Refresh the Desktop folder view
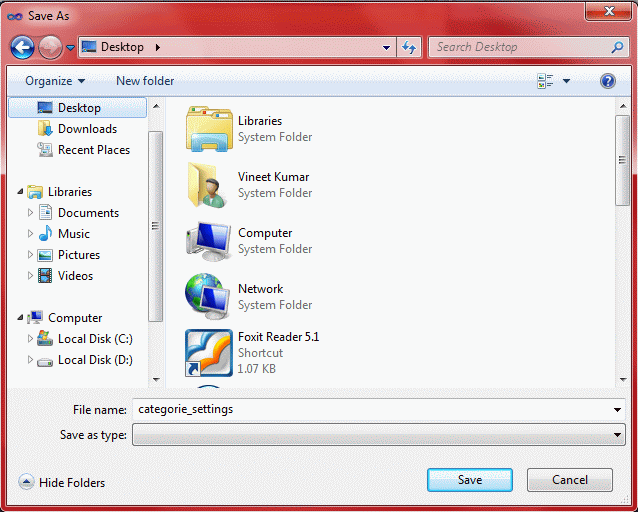This screenshot has height=512, width=638. coord(409,48)
